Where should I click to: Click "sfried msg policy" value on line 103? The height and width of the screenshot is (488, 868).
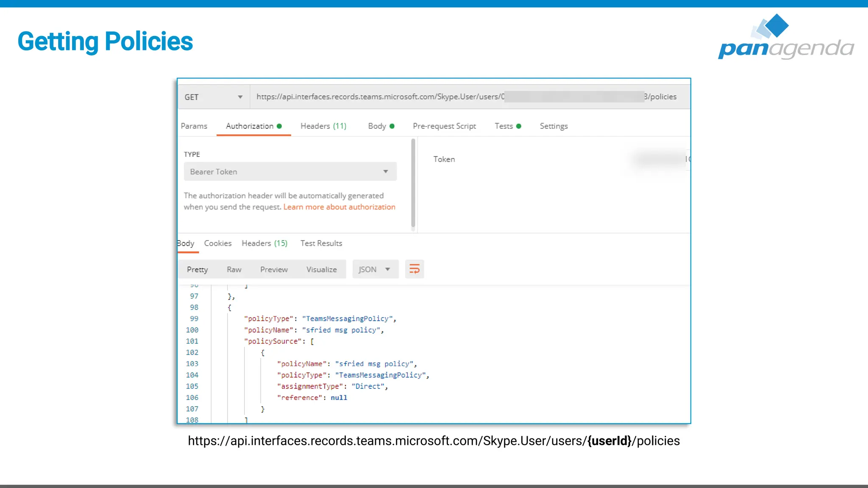click(x=374, y=364)
